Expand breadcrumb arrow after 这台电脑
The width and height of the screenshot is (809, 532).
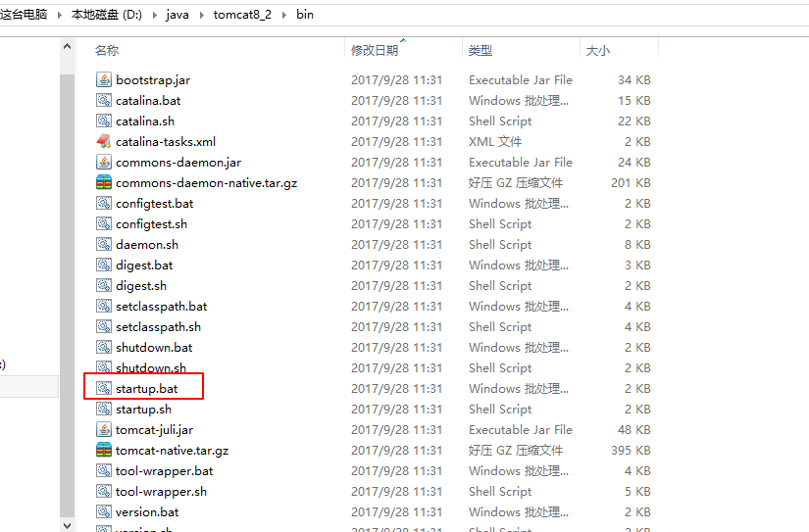(x=60, y=15)
